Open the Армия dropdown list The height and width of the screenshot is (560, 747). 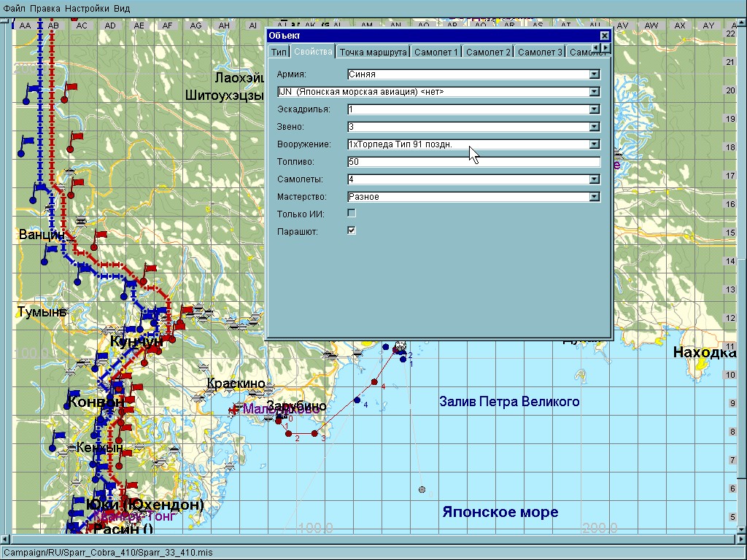(595, 74)
